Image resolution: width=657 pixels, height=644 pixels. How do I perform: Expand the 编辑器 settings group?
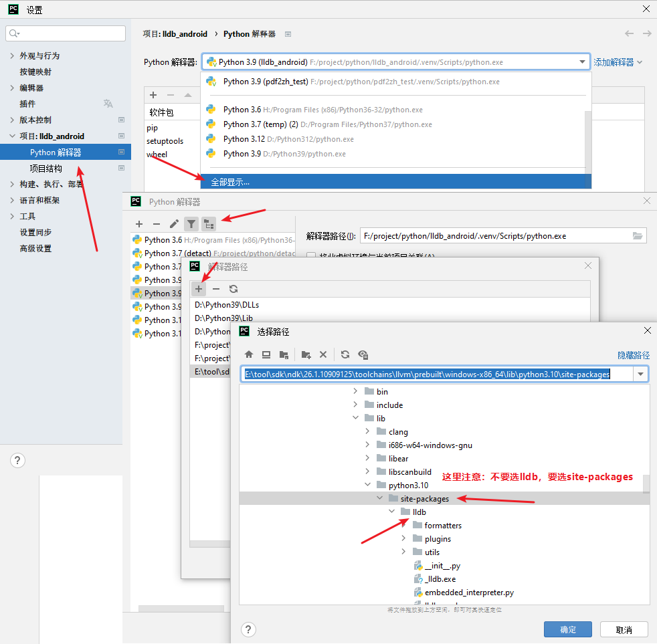point(12,88)
